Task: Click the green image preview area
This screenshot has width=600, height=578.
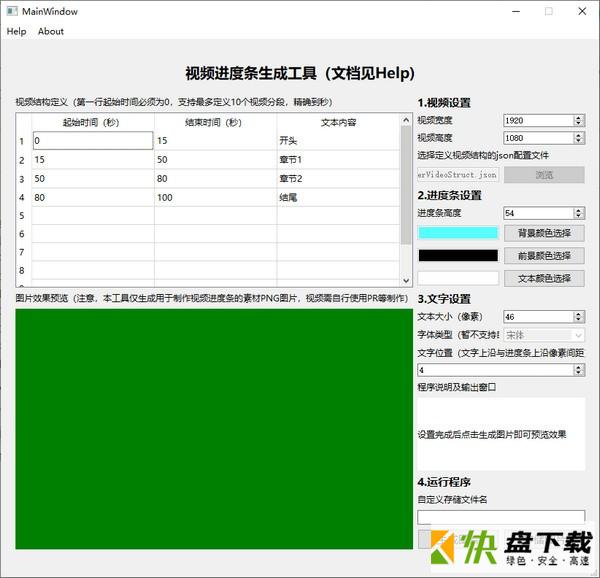Action: coord(214,429)
